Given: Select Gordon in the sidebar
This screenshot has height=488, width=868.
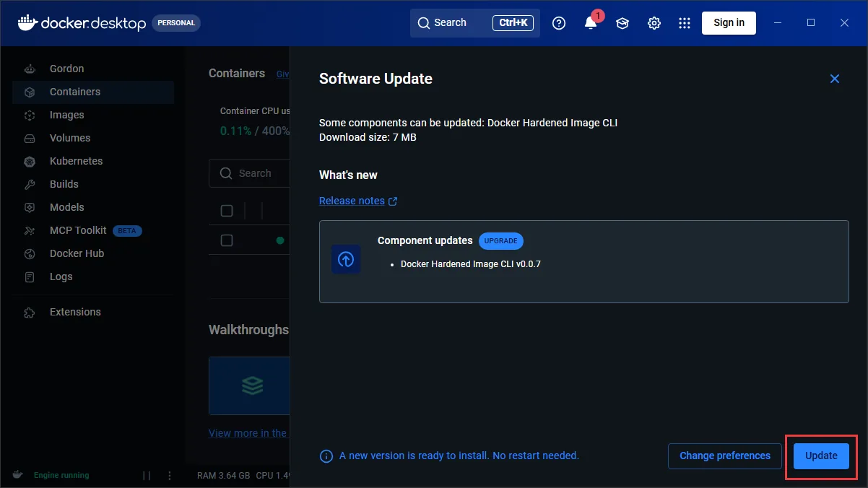Looking at the screenshot, I should click(x=93, y=69).
